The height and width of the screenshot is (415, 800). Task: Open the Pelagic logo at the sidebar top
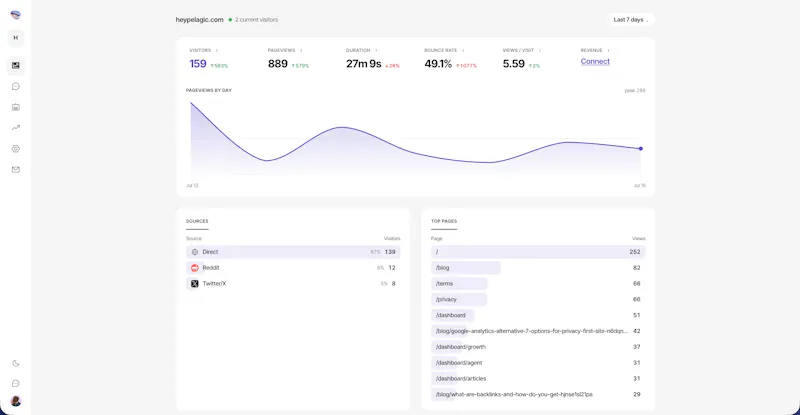(x=15, y=15)
